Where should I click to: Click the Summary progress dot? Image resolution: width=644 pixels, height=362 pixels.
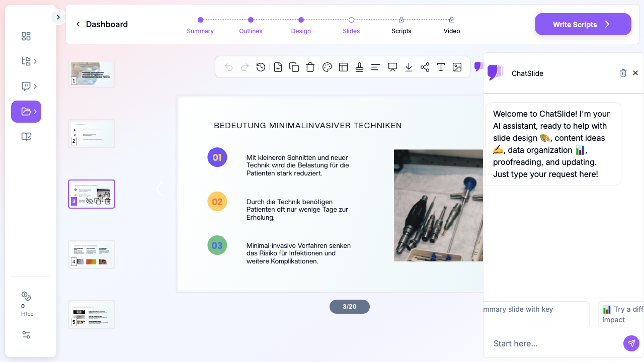[x=200, y=19]
